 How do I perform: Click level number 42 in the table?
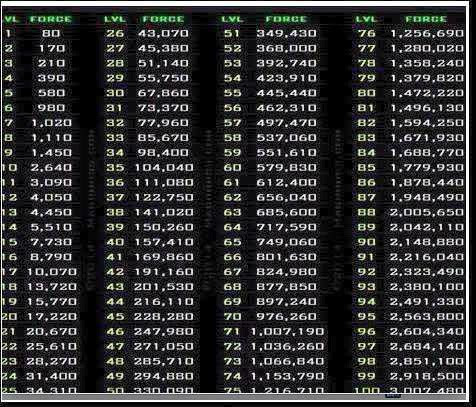[115, 272]
